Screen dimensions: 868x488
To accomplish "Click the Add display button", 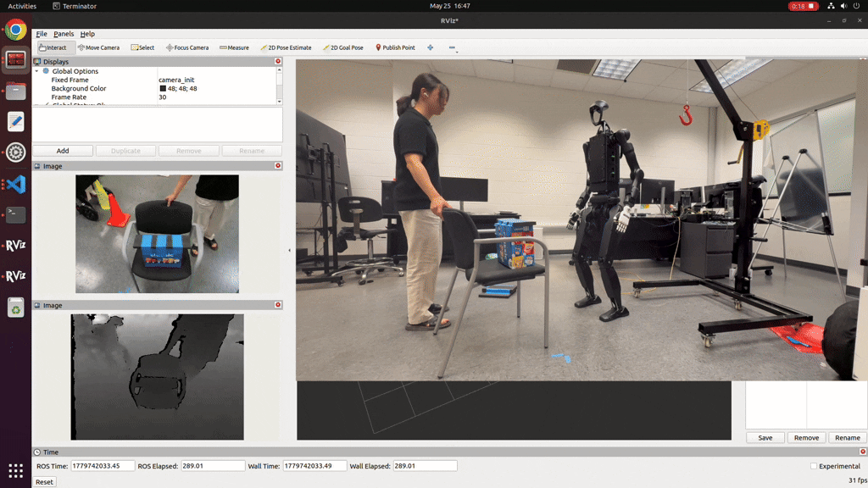I will click(x=63, y=151).
